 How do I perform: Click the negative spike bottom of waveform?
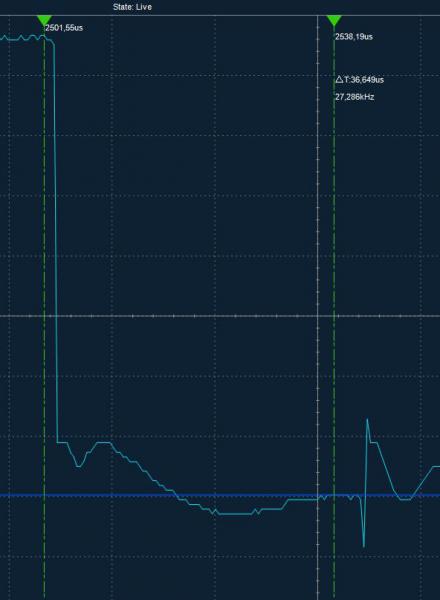pyautogui.click(x=363, y=546)
